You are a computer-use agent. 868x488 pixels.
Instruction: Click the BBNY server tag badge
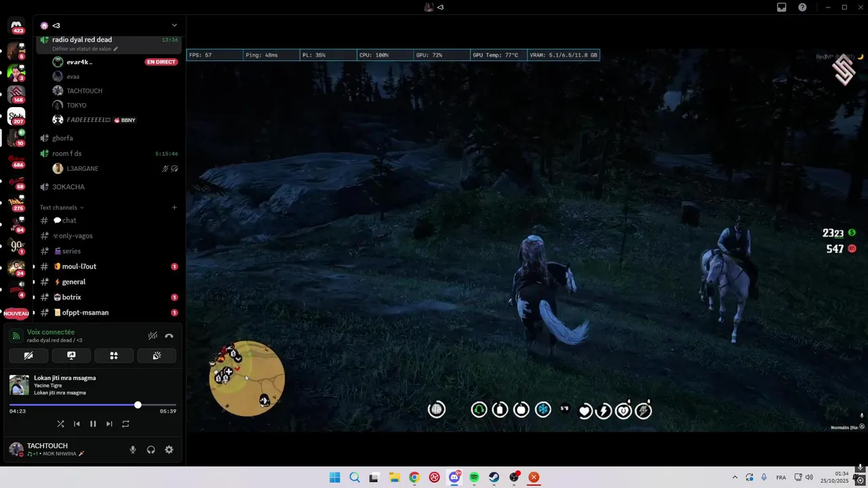click(x=125, y=120)
